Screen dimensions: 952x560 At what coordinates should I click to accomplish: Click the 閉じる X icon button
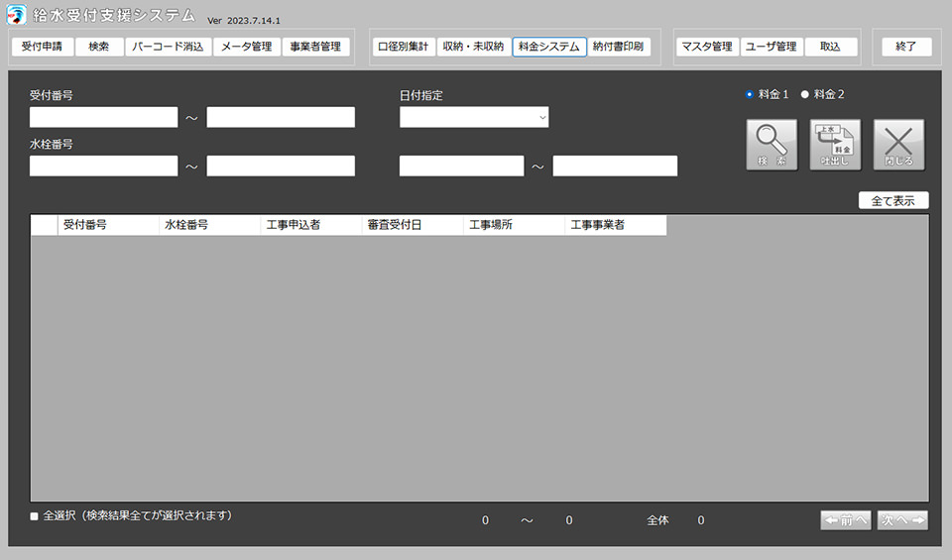click(898, 146)
